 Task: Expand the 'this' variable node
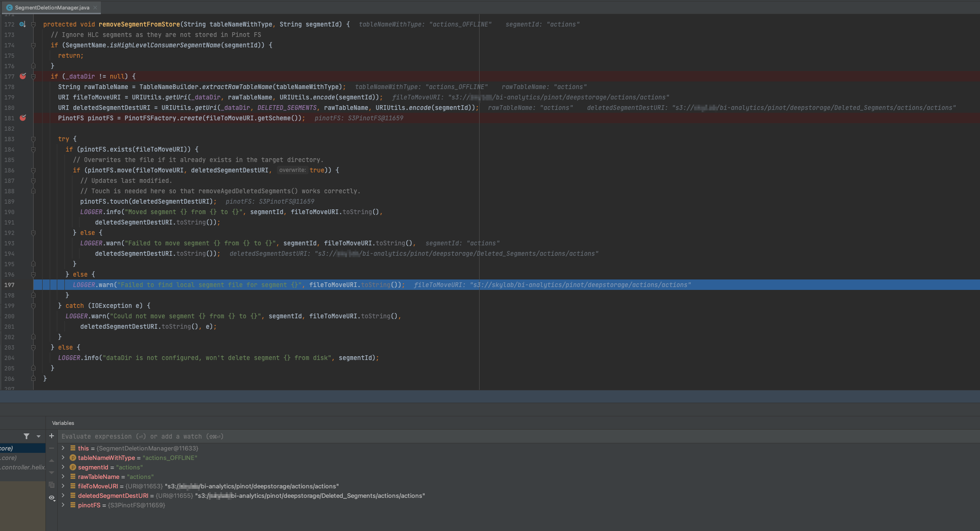(63, 448)
